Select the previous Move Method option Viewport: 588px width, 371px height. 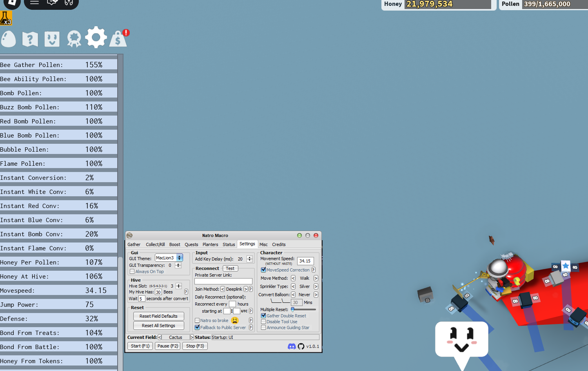click(x=293, y=278)
